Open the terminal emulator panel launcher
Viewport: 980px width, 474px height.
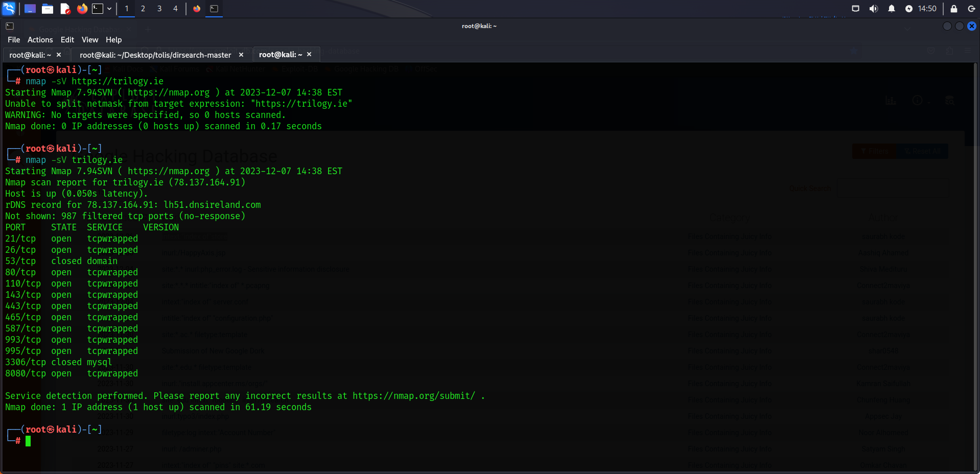[98, 9]
